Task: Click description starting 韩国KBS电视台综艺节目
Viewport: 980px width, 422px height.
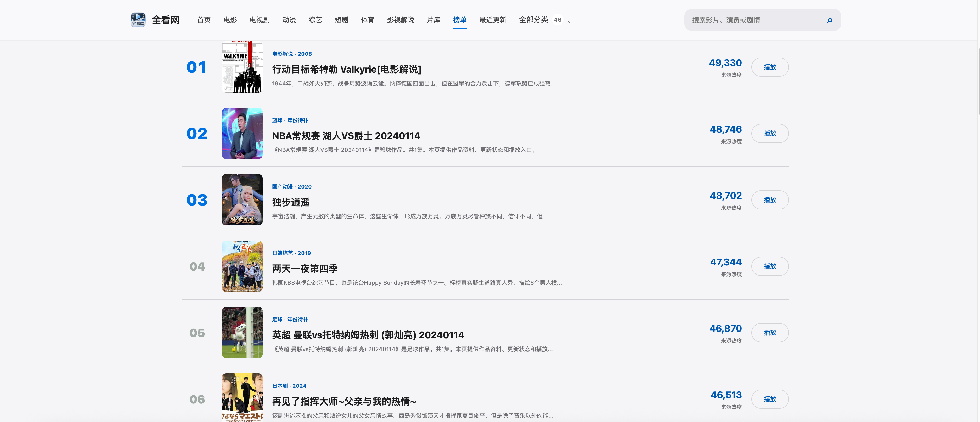Action: pyautogui.click(x=417, y=283)
